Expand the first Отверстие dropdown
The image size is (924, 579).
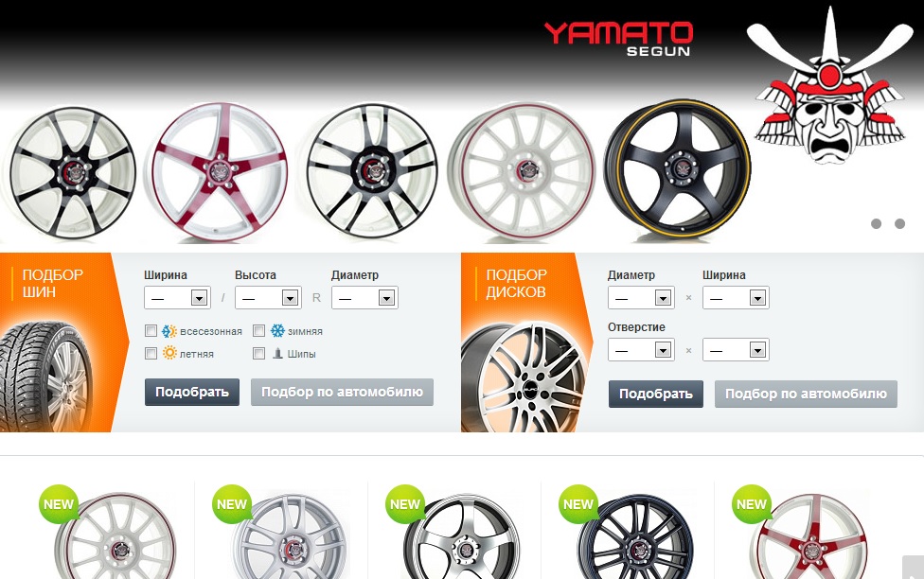(x=641, y=350)
